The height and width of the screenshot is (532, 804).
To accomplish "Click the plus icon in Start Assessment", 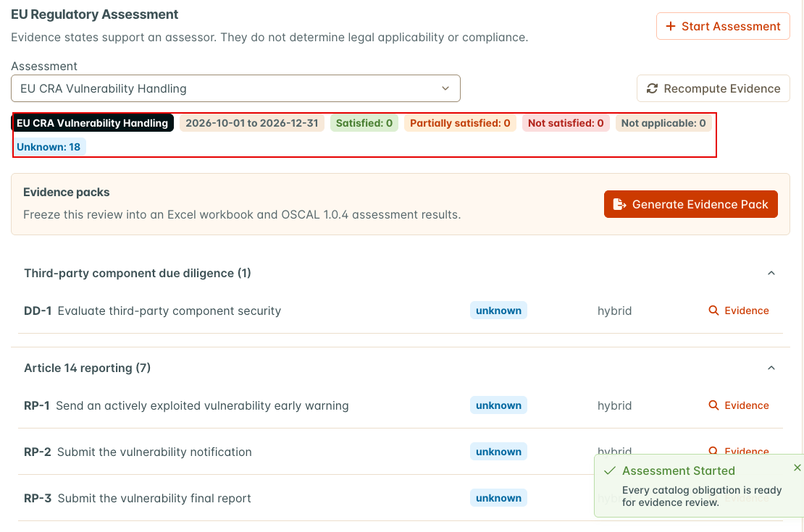I will (x=670, y=26).
